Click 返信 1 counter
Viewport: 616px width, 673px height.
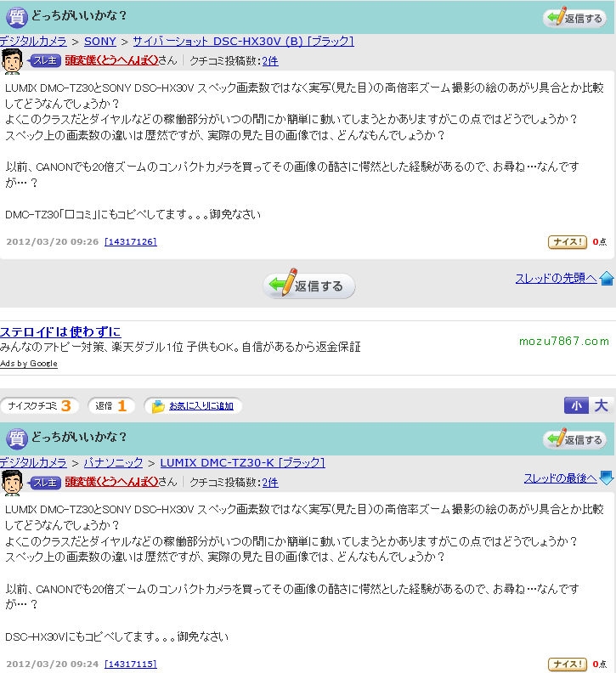pyautogui.click(x=111, y=405)
